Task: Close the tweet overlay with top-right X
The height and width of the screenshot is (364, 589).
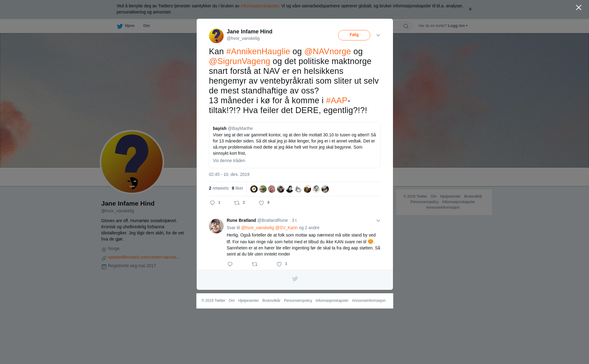Action: [579, 7]
